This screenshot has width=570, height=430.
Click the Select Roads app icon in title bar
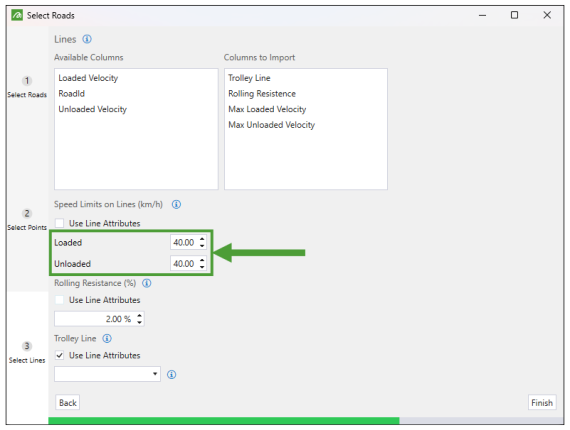(x=17, y=15)
